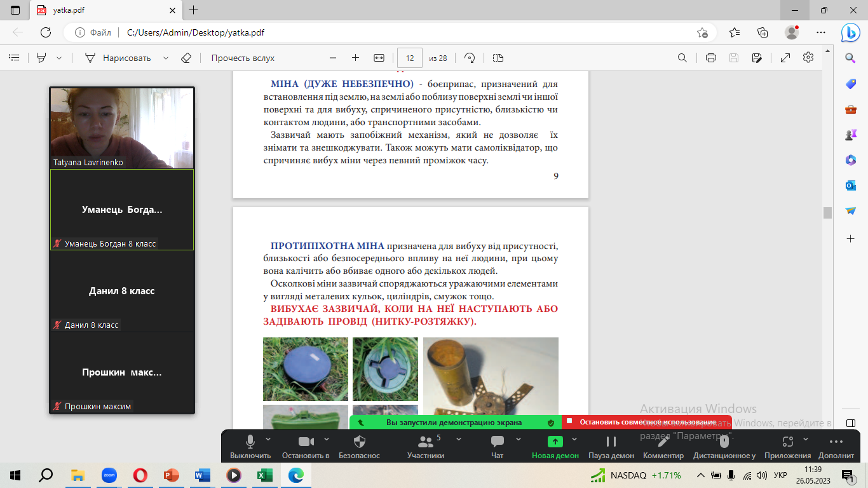Expand the Новая демон share options arrow
The image size is (868, 488).
click(x=574, y=439)
